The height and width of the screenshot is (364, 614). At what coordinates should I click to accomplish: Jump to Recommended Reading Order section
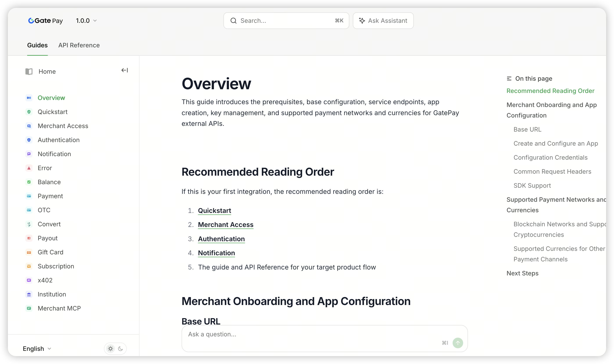pyautogui.click(x=550, y=91)
